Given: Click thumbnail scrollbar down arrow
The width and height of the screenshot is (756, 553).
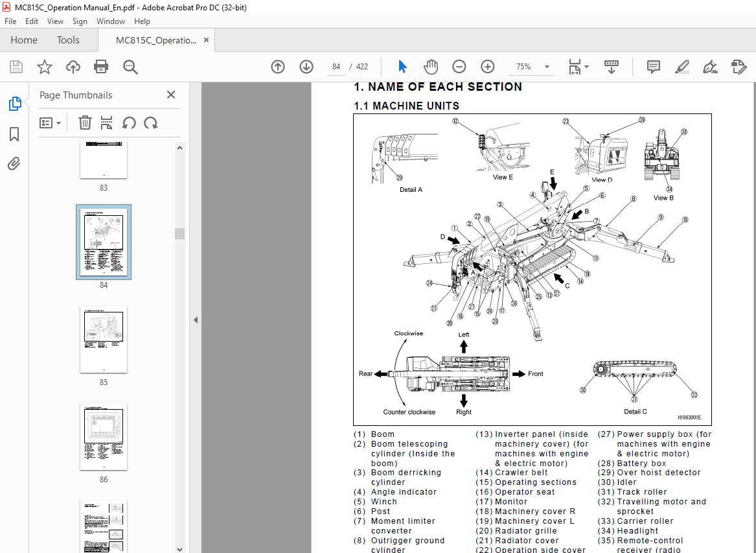Looking at the screenshot, I should pos(179,548).
